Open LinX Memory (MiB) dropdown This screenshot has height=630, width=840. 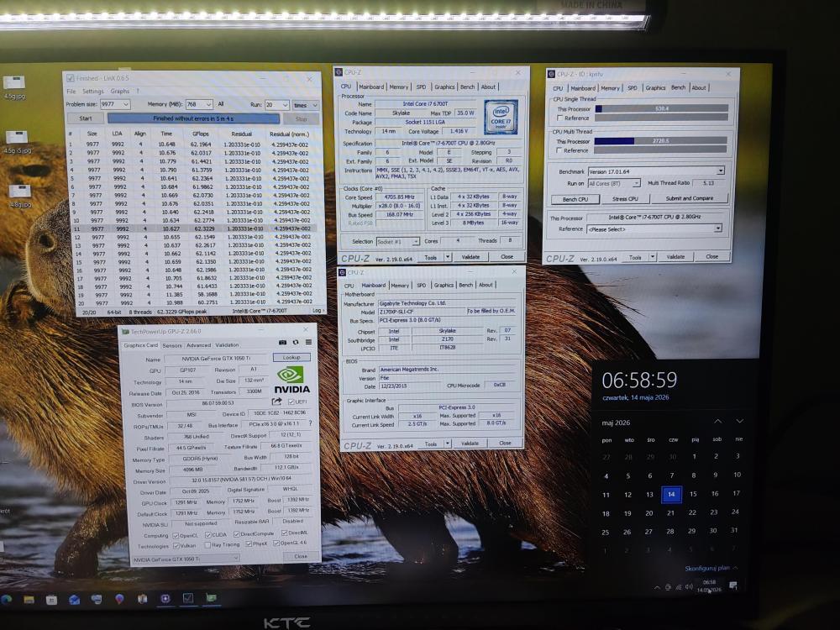tap(208, 104)
